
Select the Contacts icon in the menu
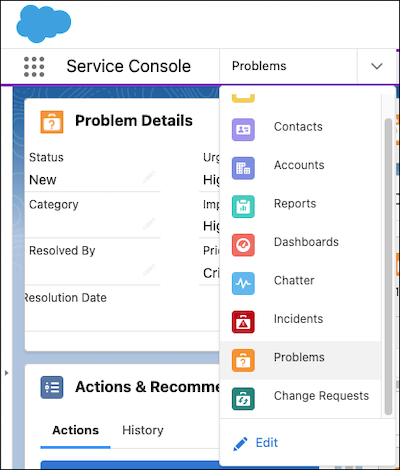click(x=243, y=130)
